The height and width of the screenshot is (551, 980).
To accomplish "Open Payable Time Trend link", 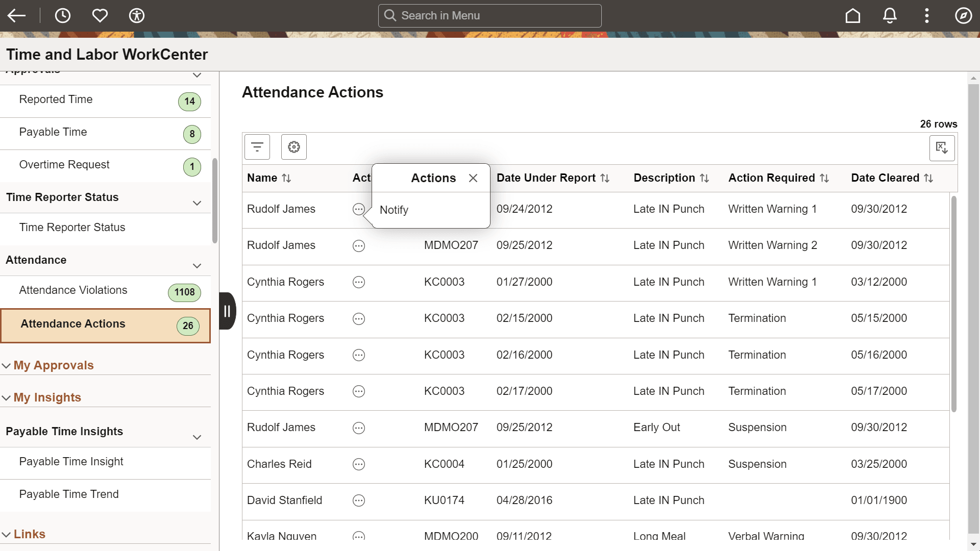I will [68, 494].
